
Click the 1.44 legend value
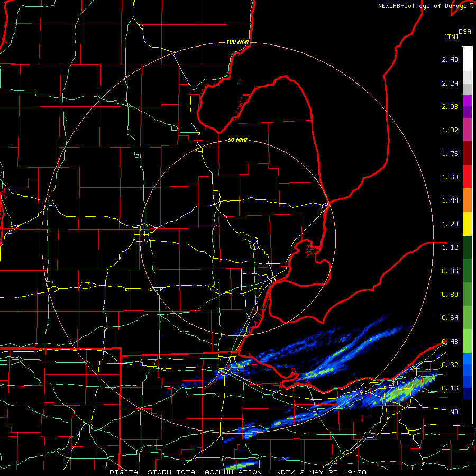tap(450, 200)
